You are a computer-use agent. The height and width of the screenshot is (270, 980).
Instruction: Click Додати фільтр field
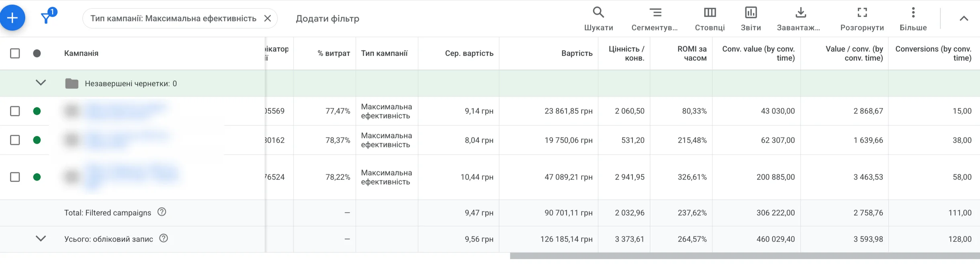(x=327, y=19)
